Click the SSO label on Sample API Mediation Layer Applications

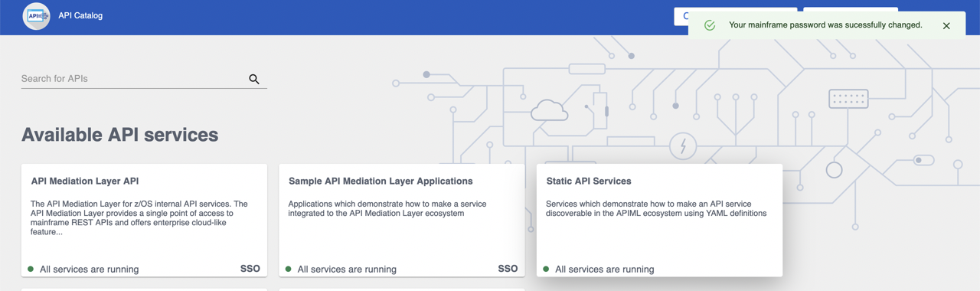tap(508, 269)
